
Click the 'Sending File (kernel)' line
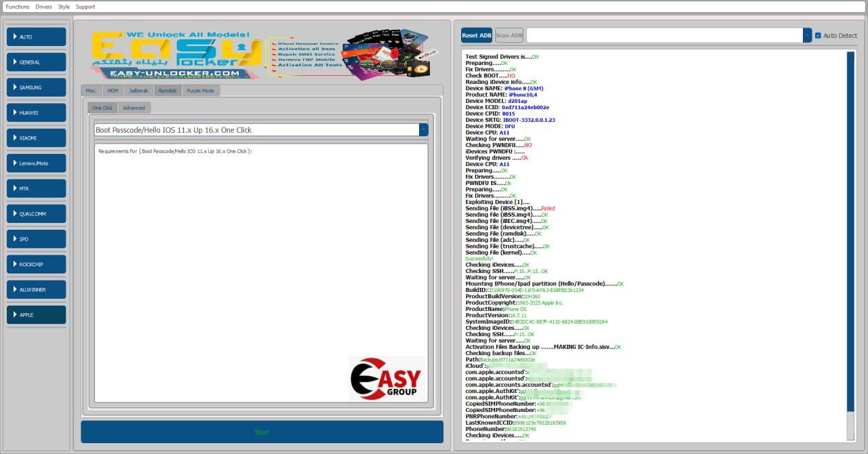(501, 253)
